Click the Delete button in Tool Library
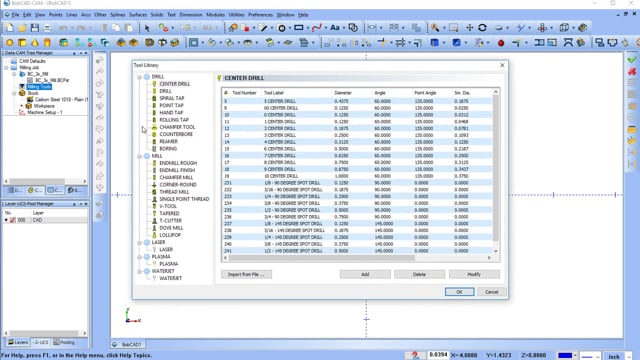640x360 pixels. (x=419, y=274)
